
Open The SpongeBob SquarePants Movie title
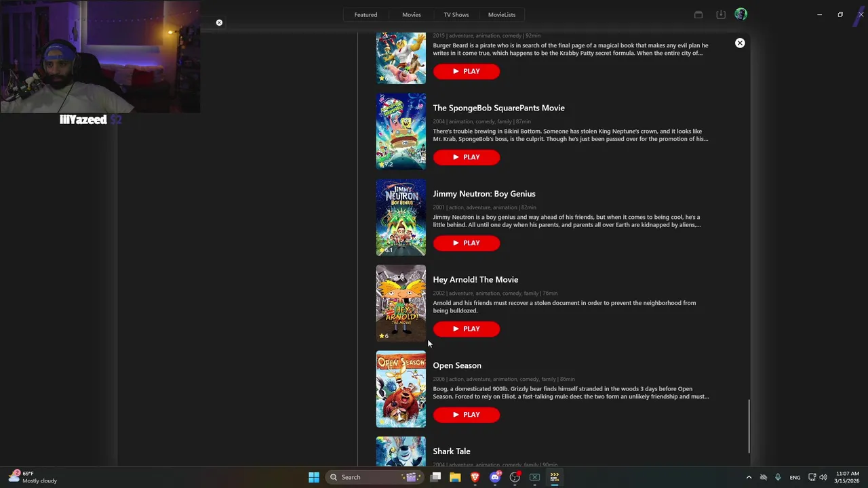click(x=498, y=108)
